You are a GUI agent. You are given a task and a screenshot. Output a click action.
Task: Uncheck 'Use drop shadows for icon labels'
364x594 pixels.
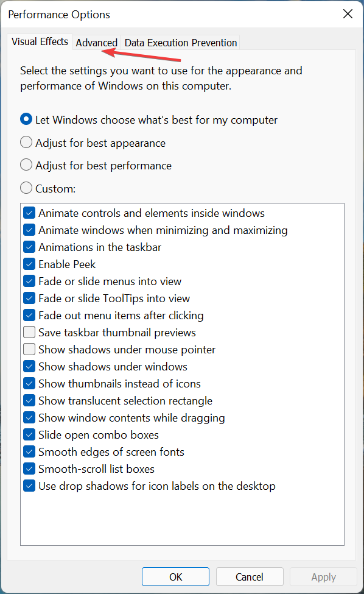point(29,486)
